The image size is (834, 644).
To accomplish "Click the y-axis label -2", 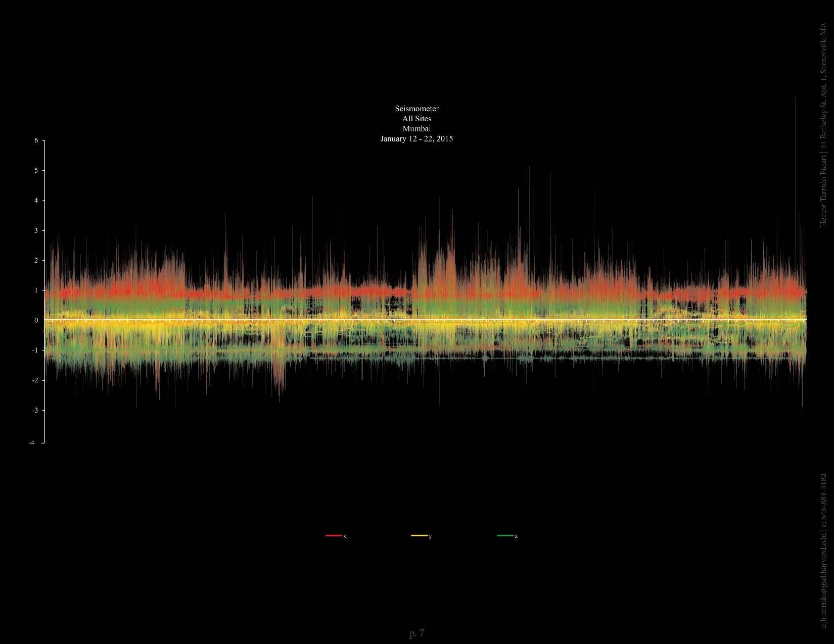I will tap(35, 380).
